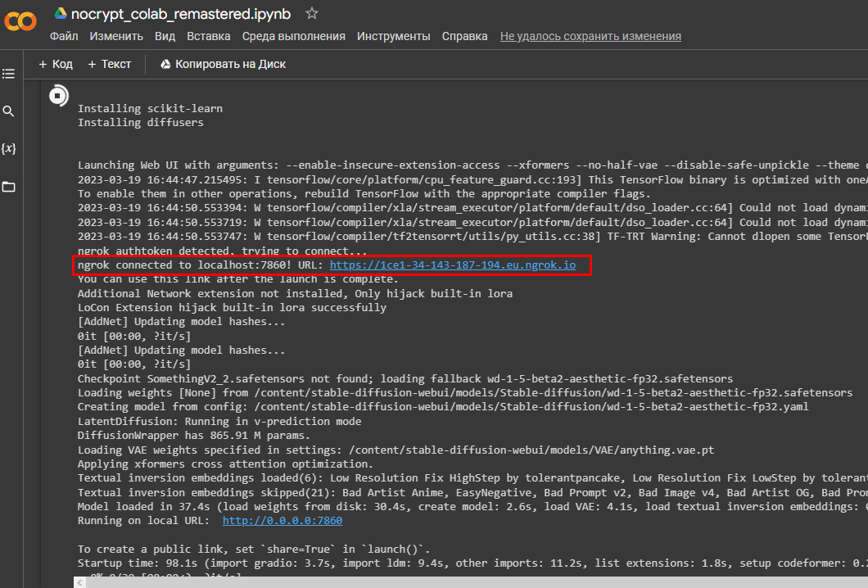Add a new code cell with Код
The image size is (868, 588).
[x=55, y=63]
